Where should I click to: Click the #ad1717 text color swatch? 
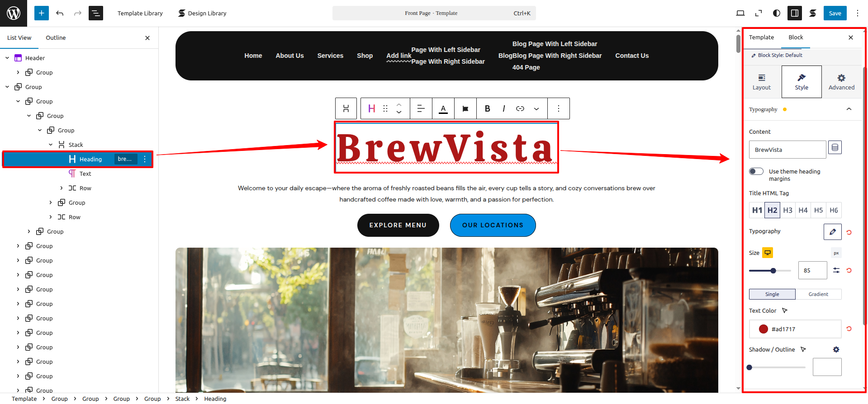[764, 329]
